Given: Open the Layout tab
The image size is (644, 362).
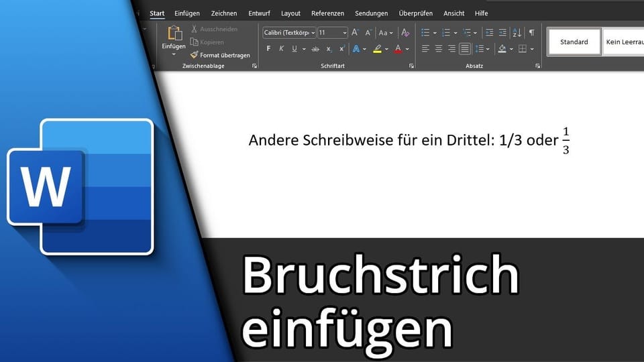Looking at the screenshot, I should [290, 13].
